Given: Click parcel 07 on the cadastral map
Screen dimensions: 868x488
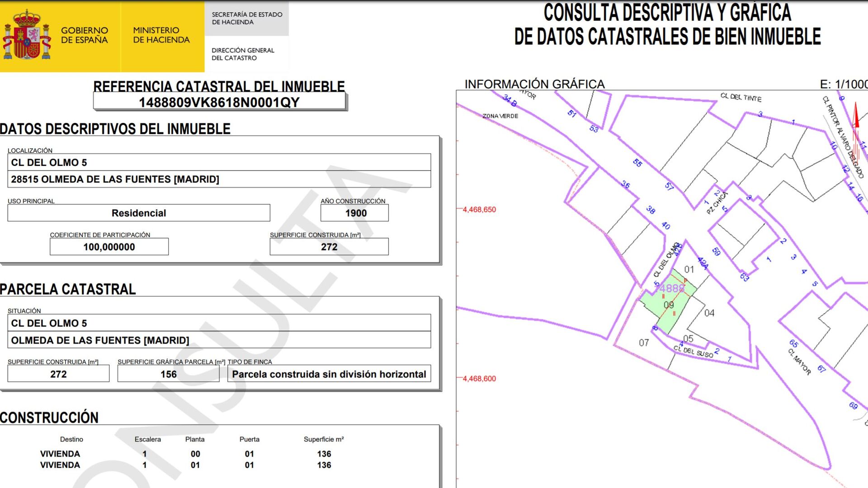Looking at the screenshot, I should pos(644,343).
